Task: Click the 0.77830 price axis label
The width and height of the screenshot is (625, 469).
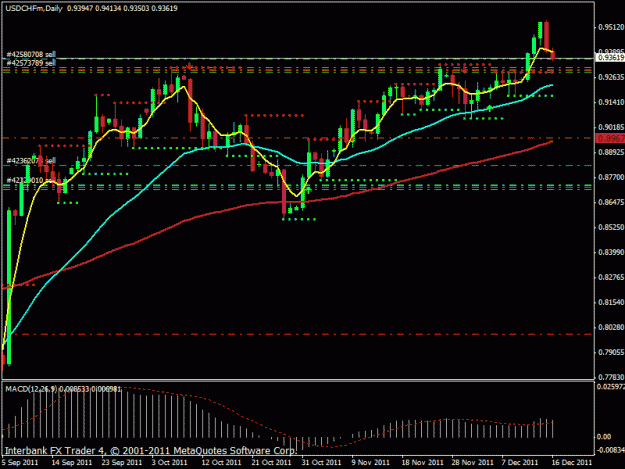Action: 611,377
